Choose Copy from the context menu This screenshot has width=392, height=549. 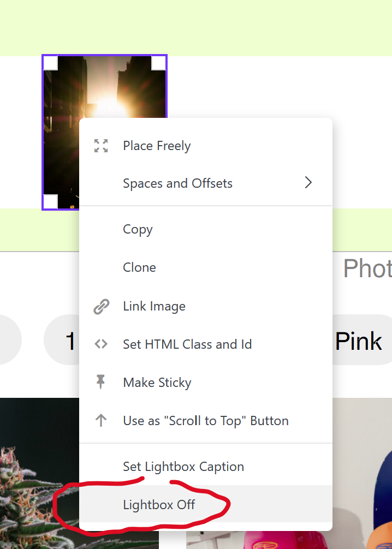(x=138, y=229)
